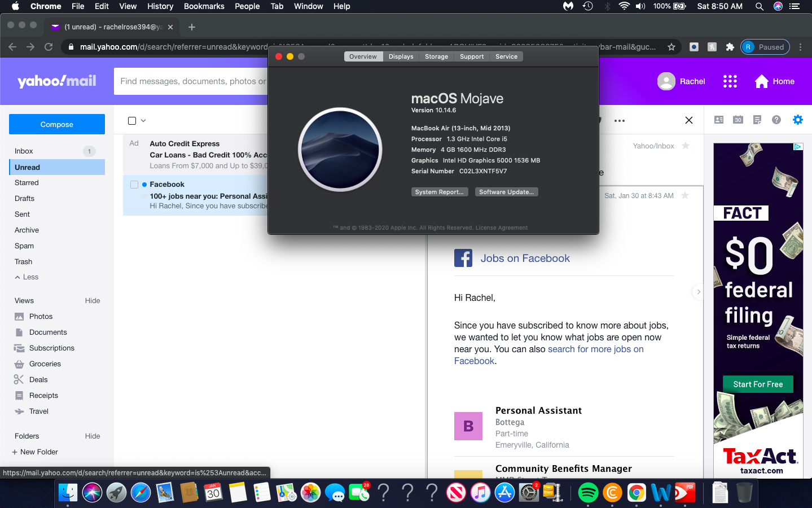Open Launchpad from the Dock
The image size is (812, 508).
(x=117, y=492)
